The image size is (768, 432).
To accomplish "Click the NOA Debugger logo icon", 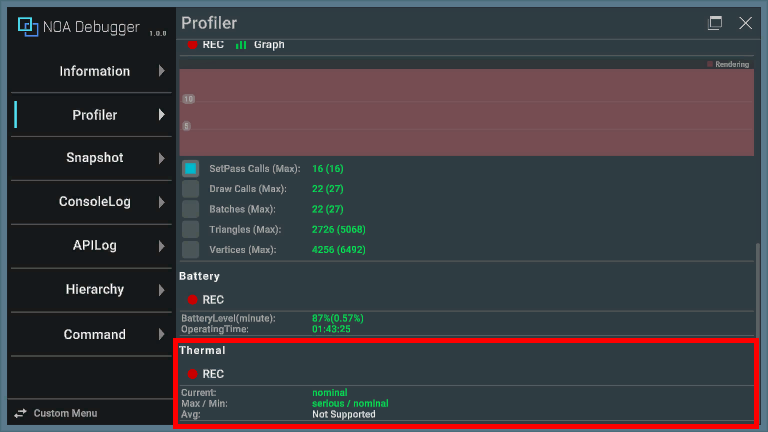I will point(28,26).
